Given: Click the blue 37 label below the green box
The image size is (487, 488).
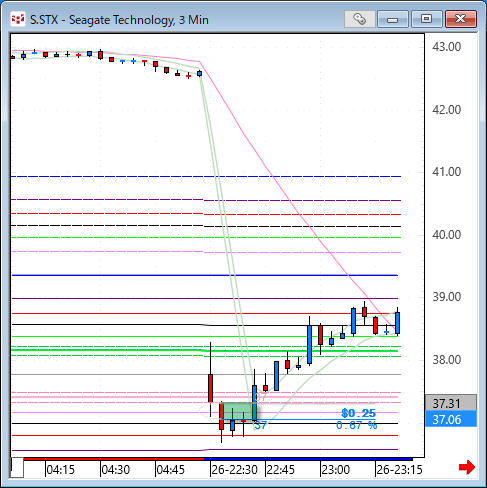Looking at the screenshot, I should point(260,426).
